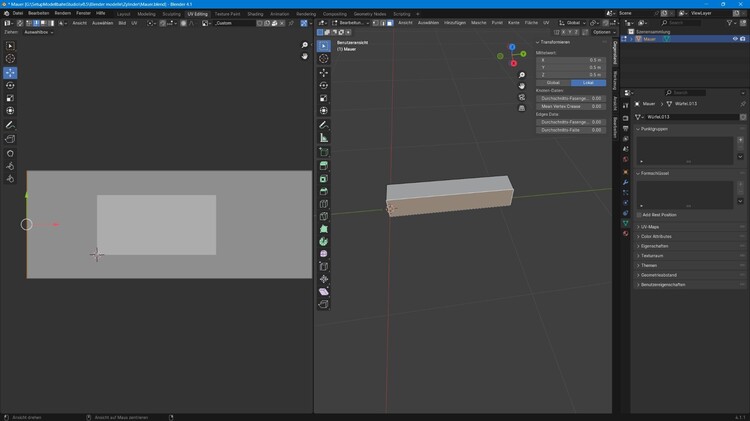Enable the Add Rest Position checkbox

[x=640, y=214]
